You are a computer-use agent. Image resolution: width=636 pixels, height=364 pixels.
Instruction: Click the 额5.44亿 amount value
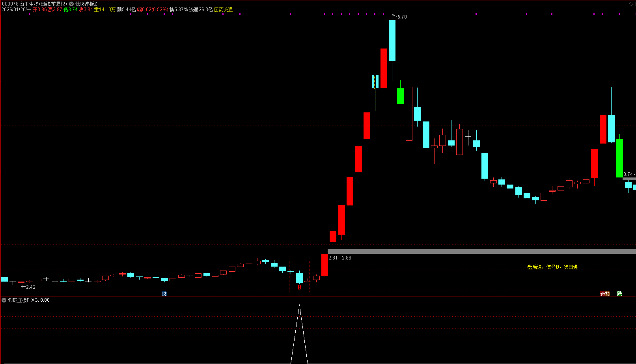126,9
